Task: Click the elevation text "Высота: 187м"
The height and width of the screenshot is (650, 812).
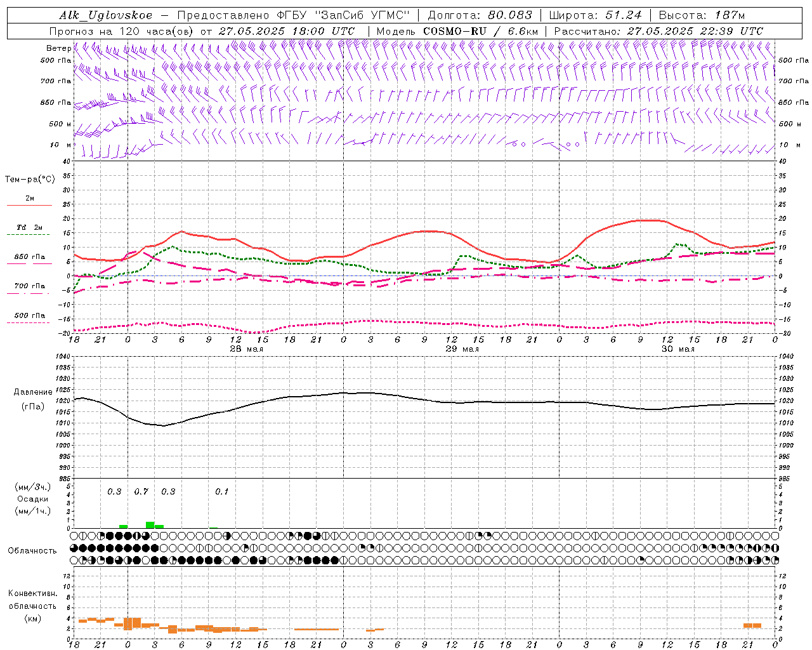Action: click(702, 15)
